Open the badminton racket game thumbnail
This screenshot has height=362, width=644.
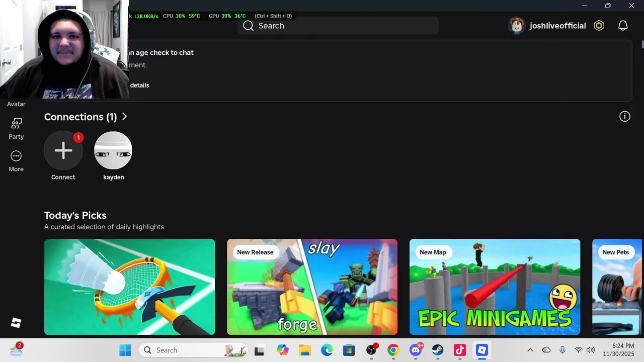click(x=129, y=287)
